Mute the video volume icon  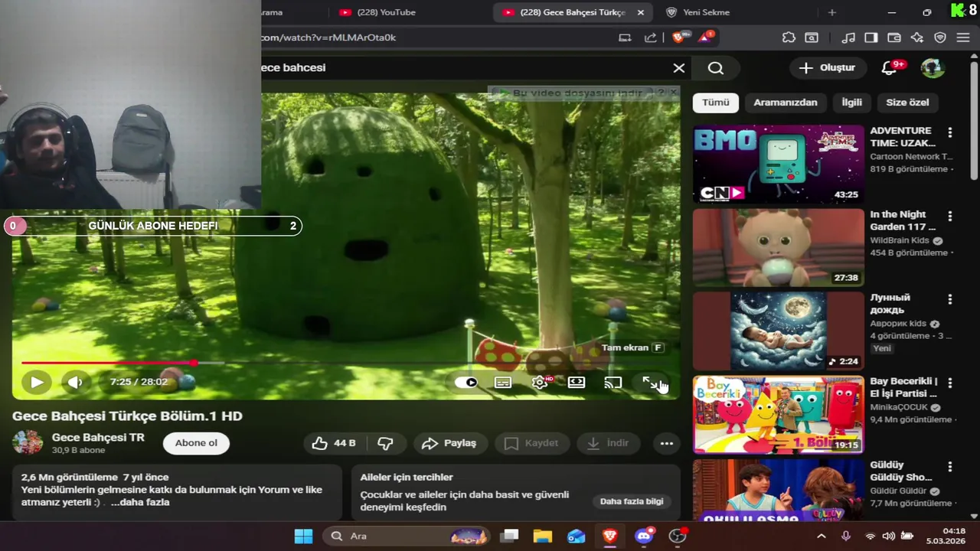[74, 382]
